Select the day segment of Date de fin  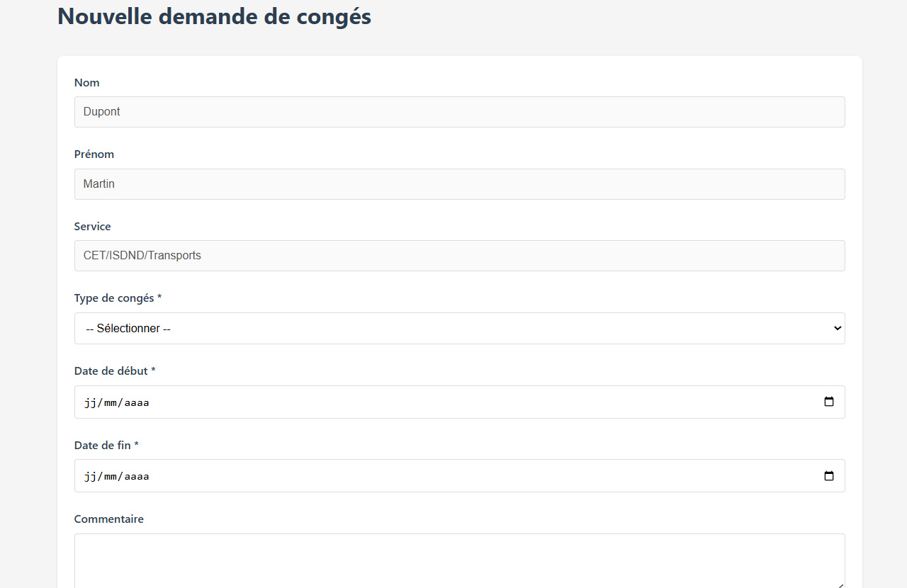click(90, 477)
